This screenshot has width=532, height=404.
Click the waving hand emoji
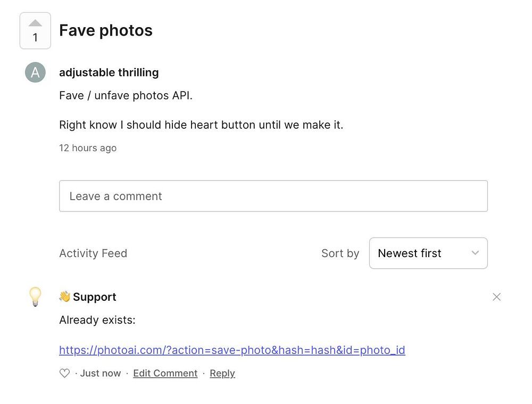[x=65, y=296]
